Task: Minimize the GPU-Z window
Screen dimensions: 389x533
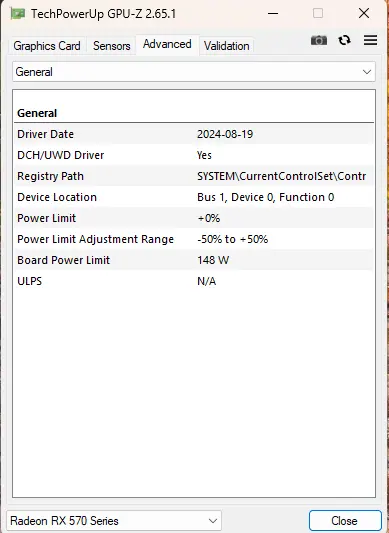Action: pos(273,14)
